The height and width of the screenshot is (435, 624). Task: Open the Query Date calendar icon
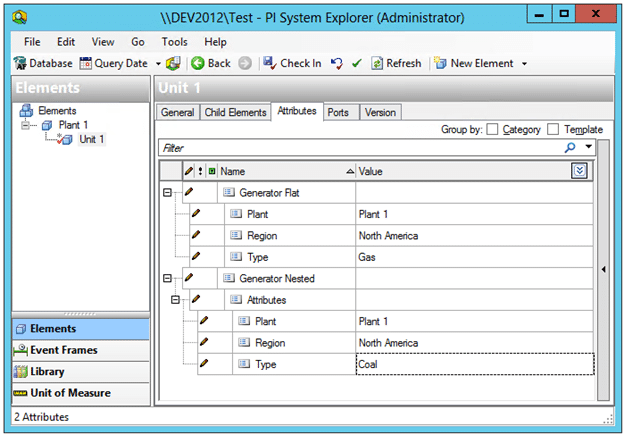tap(85, 63)
